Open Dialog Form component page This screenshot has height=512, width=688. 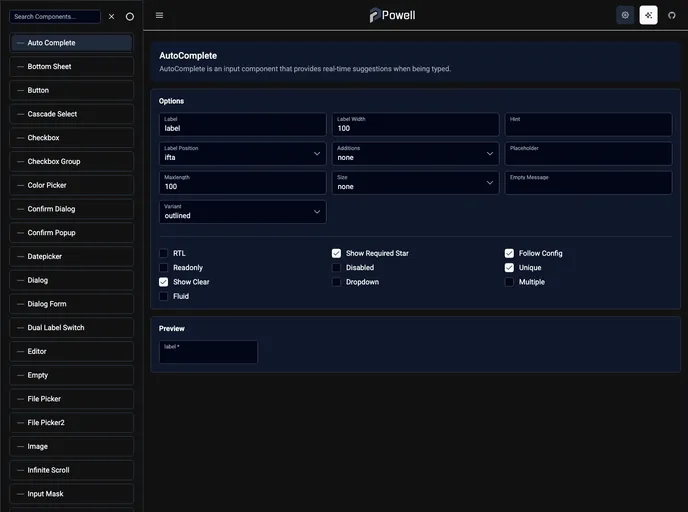(72, 304)
